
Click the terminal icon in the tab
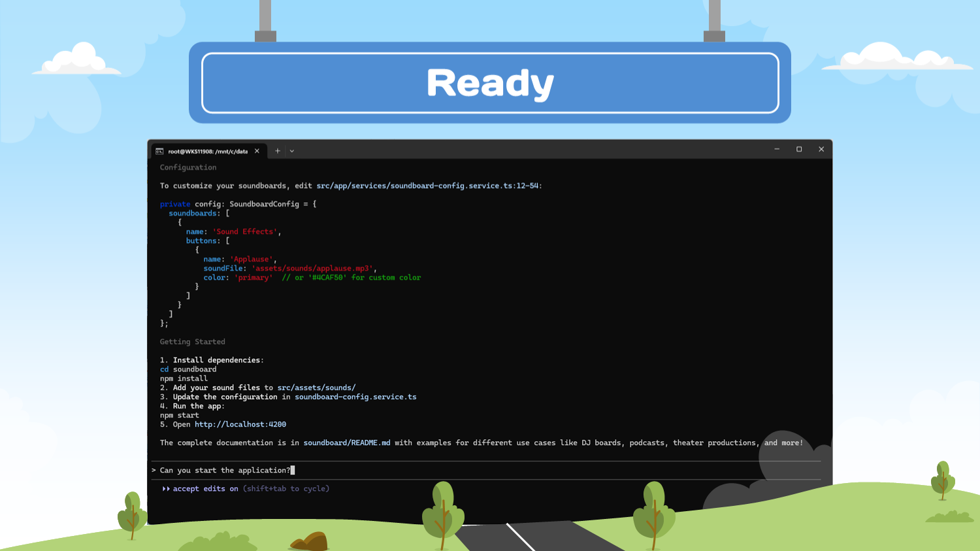pos(159,151)
